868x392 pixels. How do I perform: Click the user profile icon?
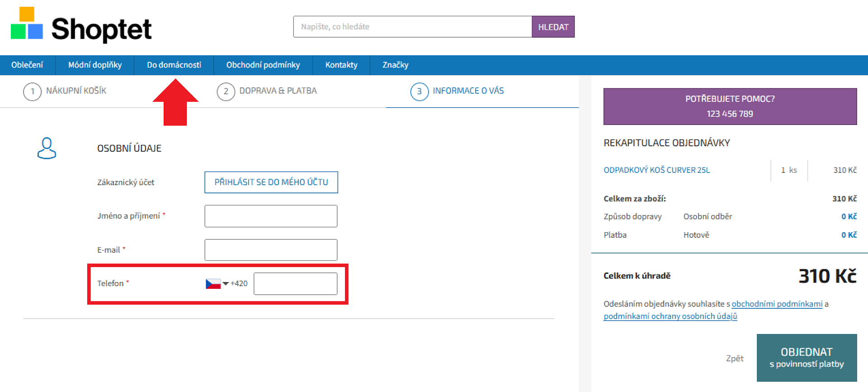point(47,148)
